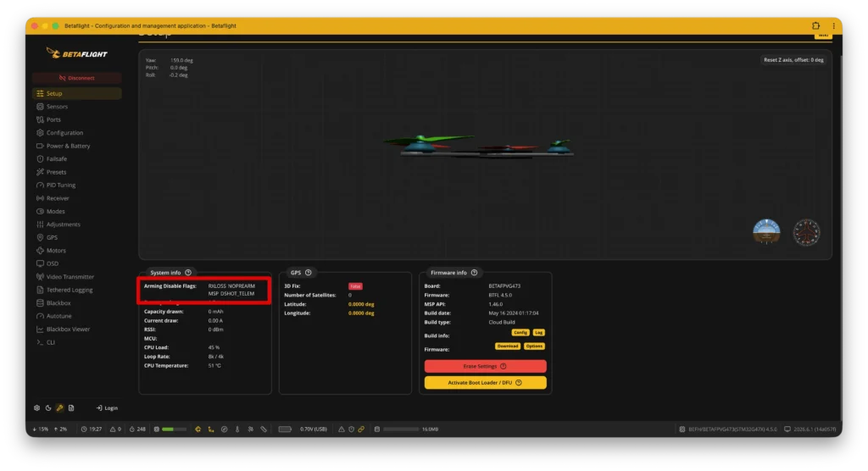Open the Adjustments tab

(x=77, y=224)
